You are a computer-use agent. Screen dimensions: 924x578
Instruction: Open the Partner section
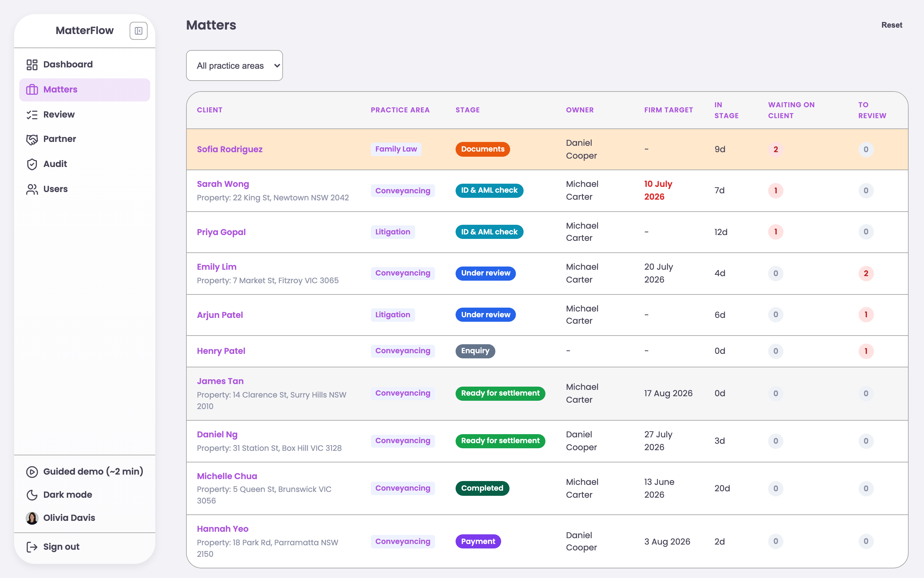(x=84, y=139)
